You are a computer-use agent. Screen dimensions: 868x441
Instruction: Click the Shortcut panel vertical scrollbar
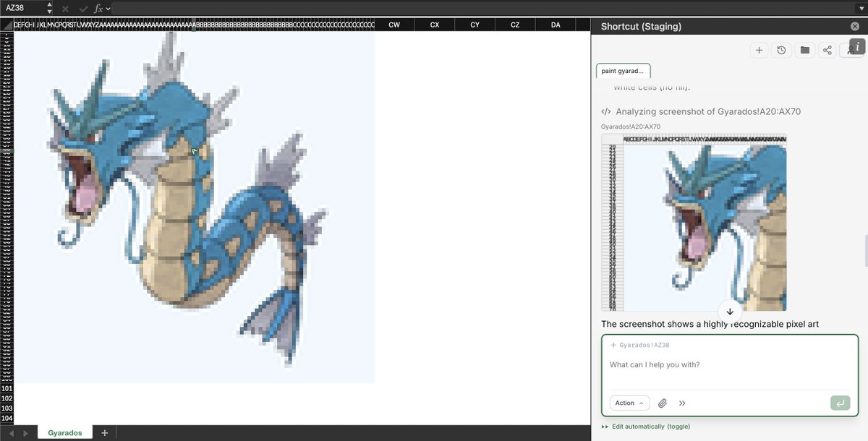point(865,250)
